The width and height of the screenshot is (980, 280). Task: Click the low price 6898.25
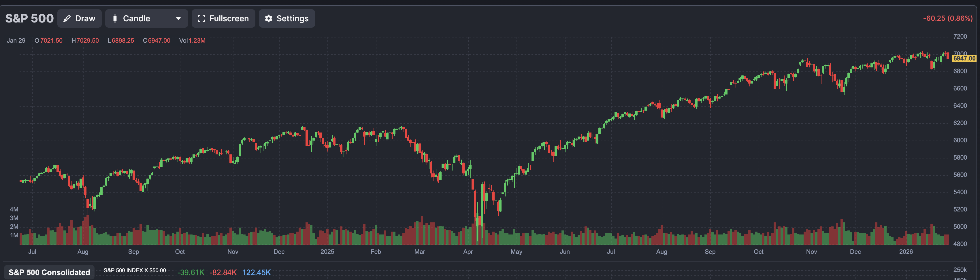[123, 40]
